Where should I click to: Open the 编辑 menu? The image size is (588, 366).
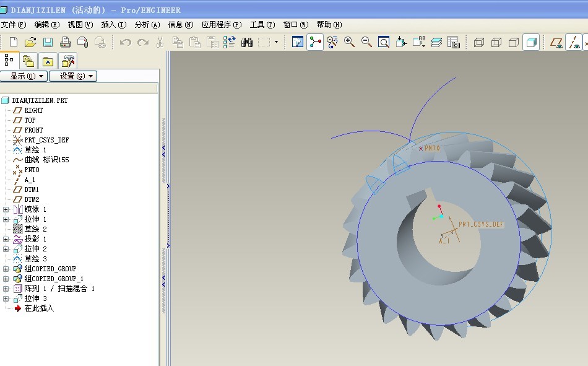pos(47,25)
